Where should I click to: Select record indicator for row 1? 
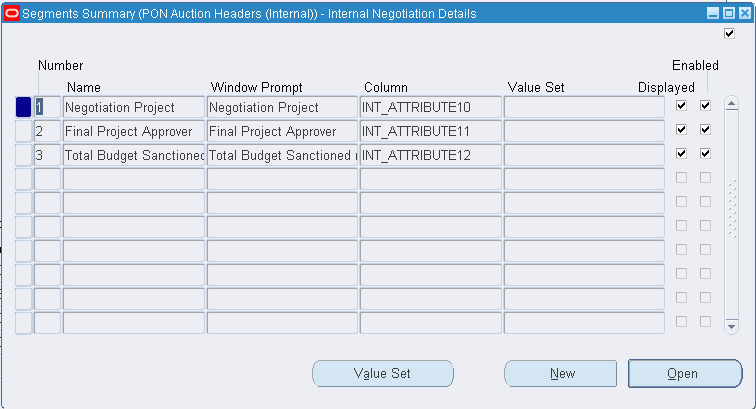pos(24,107)
